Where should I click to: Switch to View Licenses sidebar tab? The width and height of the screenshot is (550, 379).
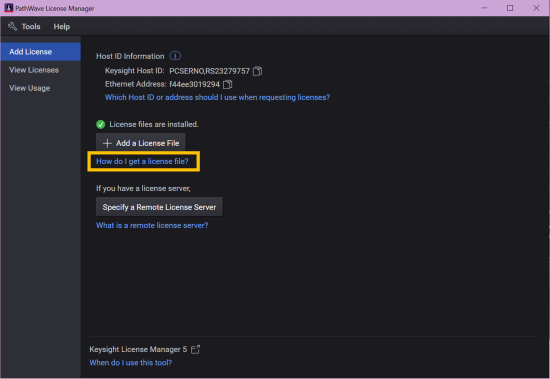coord(40,70)
